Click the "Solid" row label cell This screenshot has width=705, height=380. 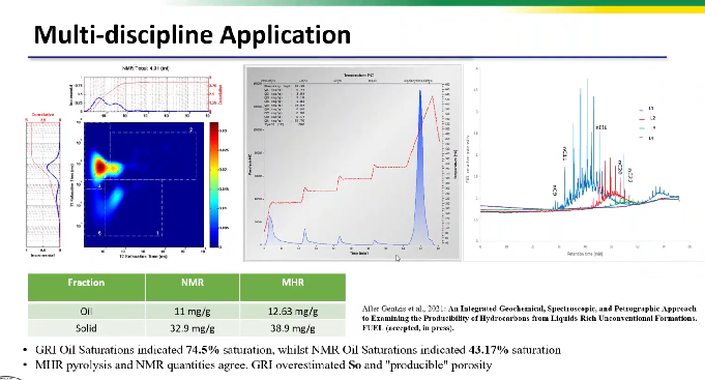point(86,328)
